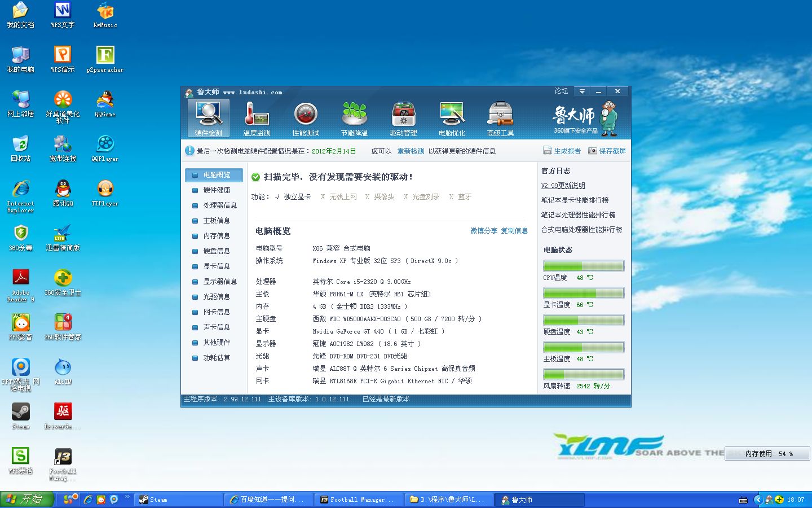Click 开始 Start button

(27, 500)
